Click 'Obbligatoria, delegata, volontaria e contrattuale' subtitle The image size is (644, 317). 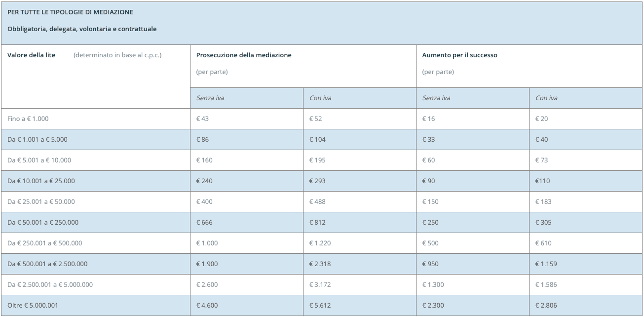tap(82, 29)
